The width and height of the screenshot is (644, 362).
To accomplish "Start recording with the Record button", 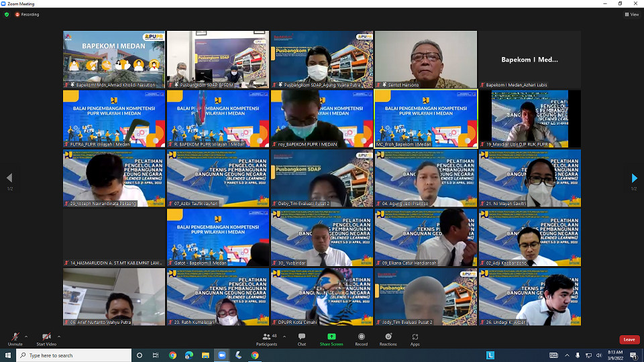I will coord(362,339).
